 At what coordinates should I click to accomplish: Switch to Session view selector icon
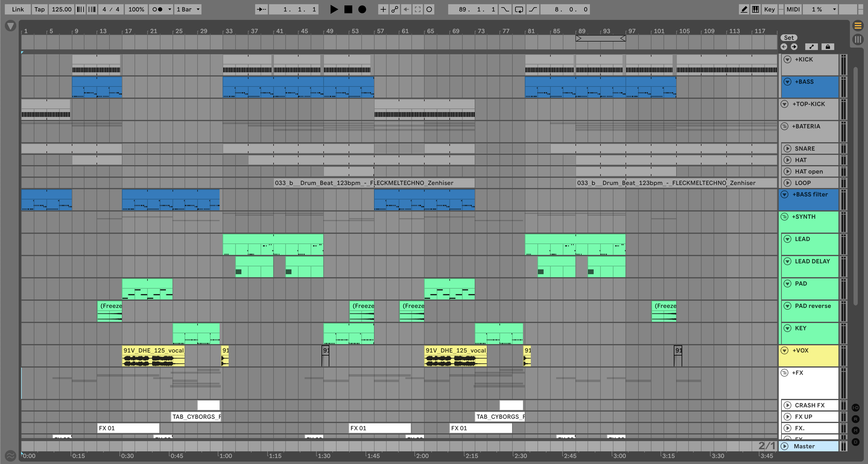click(x=857, y=39)
